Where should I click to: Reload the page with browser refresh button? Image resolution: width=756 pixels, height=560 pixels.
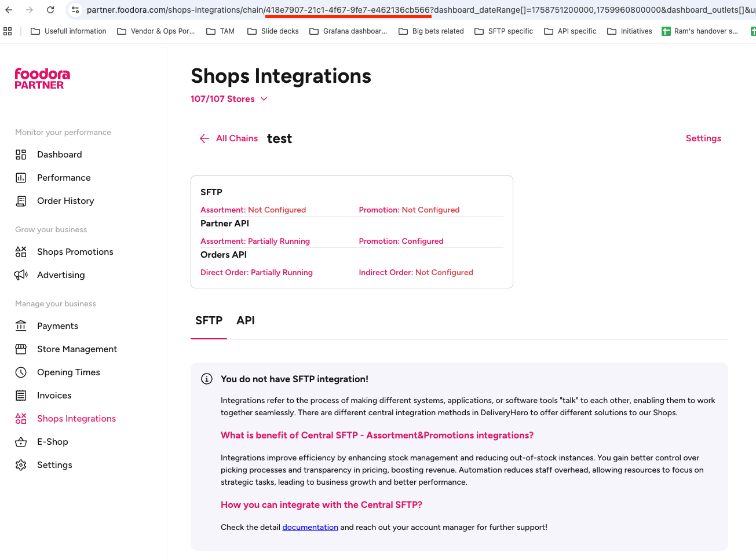pos(50,10)
